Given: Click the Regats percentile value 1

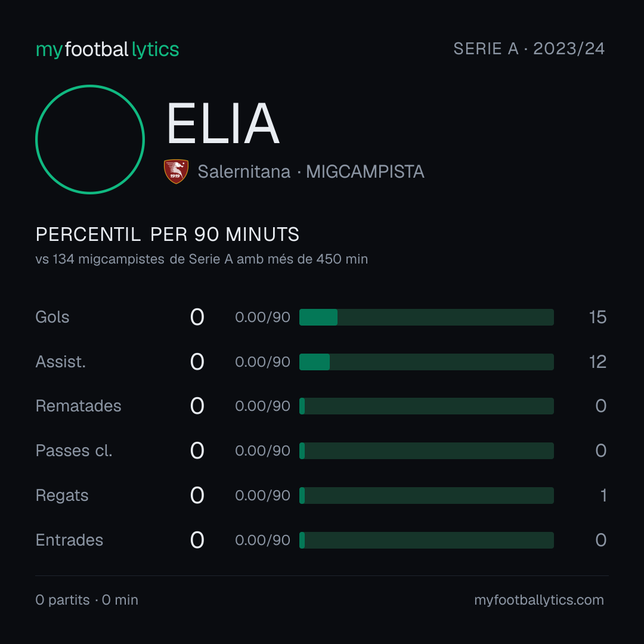Looking at the screenshot, I should pyautogui.click(x=603, y=496).
